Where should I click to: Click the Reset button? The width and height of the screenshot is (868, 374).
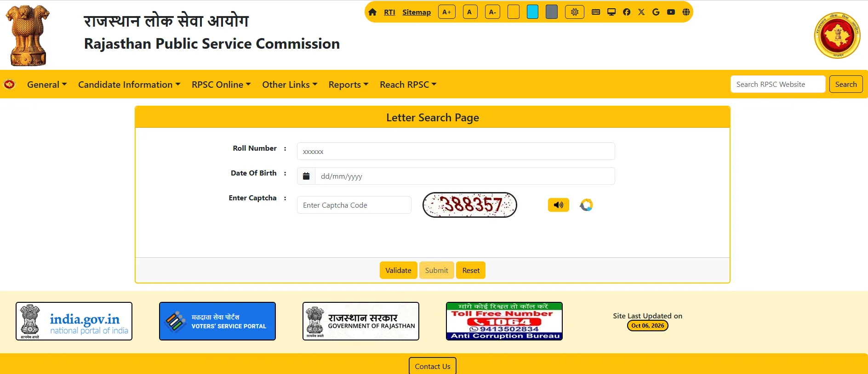pyautogui.click(x=471, y=270)
